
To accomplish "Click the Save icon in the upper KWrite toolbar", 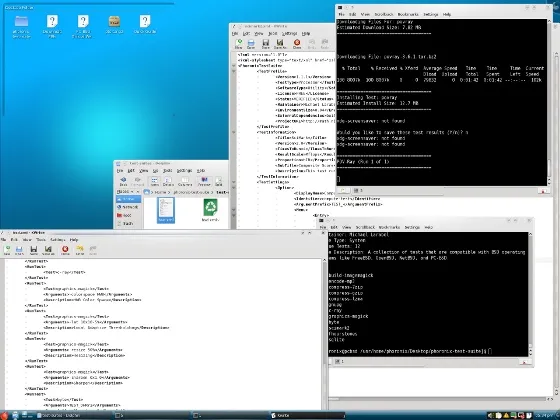I will [x=265, y=44].
